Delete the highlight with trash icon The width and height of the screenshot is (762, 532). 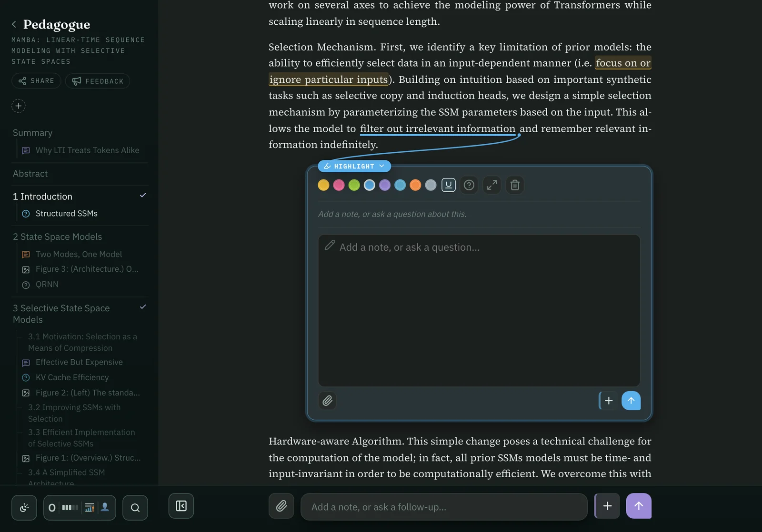(515, 185)
